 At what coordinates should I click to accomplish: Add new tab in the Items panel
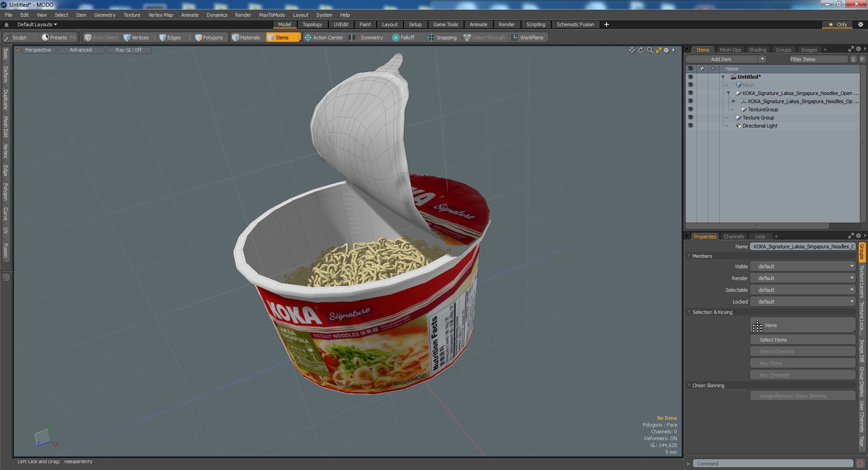[x=825, y=50]
